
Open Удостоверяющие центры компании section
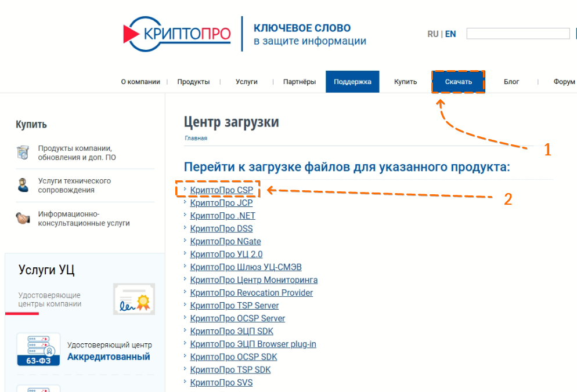[x=50, y=299]
